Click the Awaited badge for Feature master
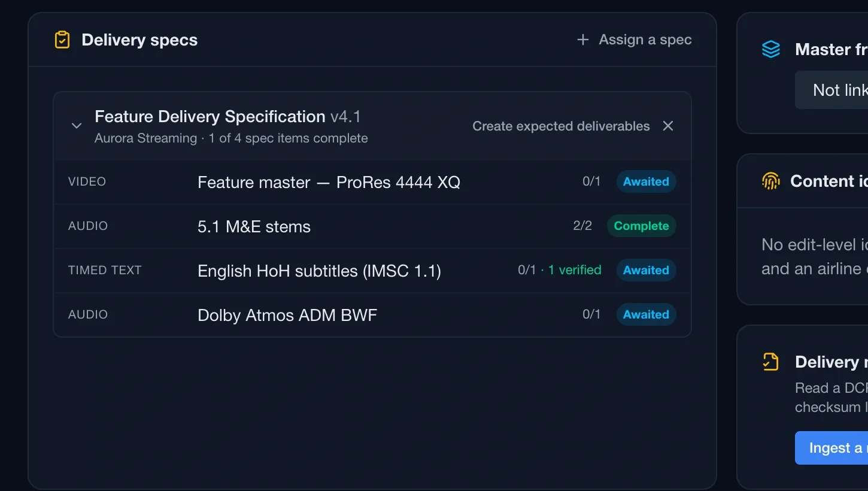The image size is (868, 491). (x=646, y=181)
